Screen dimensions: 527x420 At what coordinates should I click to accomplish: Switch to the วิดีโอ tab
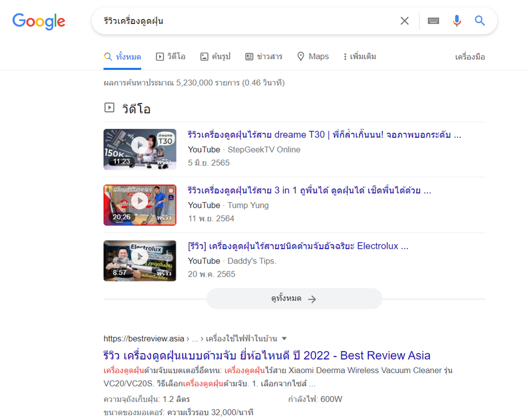(x=171, y=57)
